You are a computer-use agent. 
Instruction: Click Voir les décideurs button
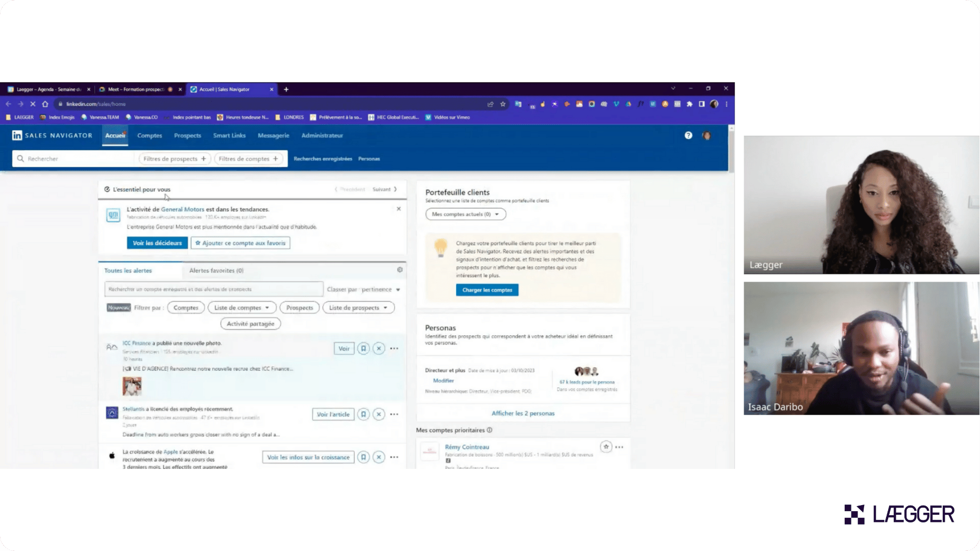click(x=157, y=243)
